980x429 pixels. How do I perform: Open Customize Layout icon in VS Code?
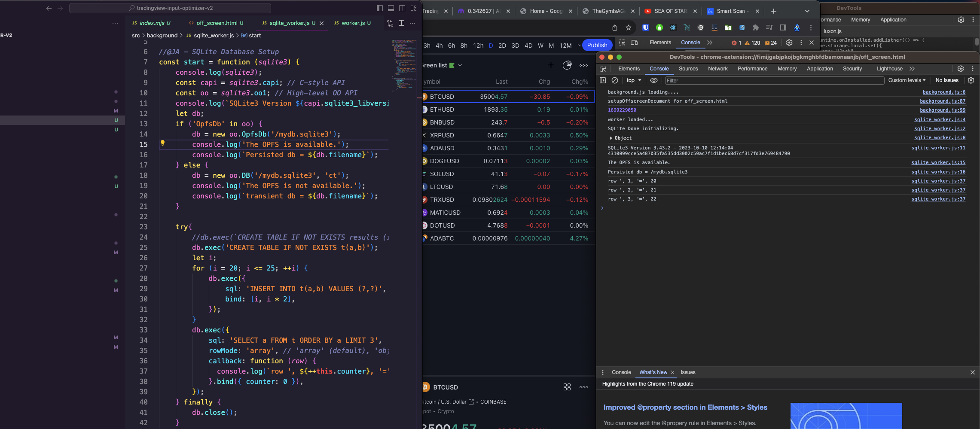(413, 8)
